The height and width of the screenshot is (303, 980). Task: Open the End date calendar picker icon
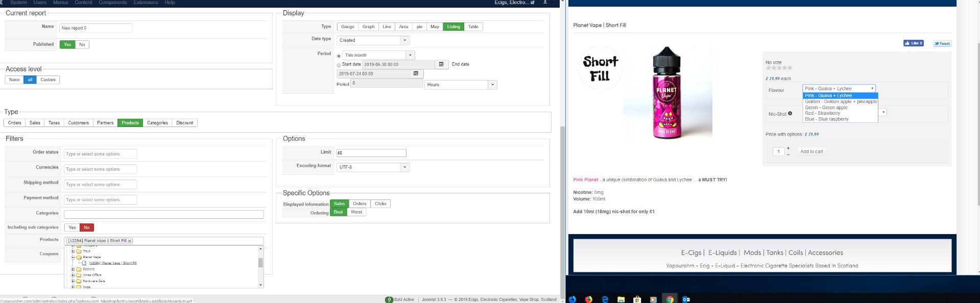[416, 73]
